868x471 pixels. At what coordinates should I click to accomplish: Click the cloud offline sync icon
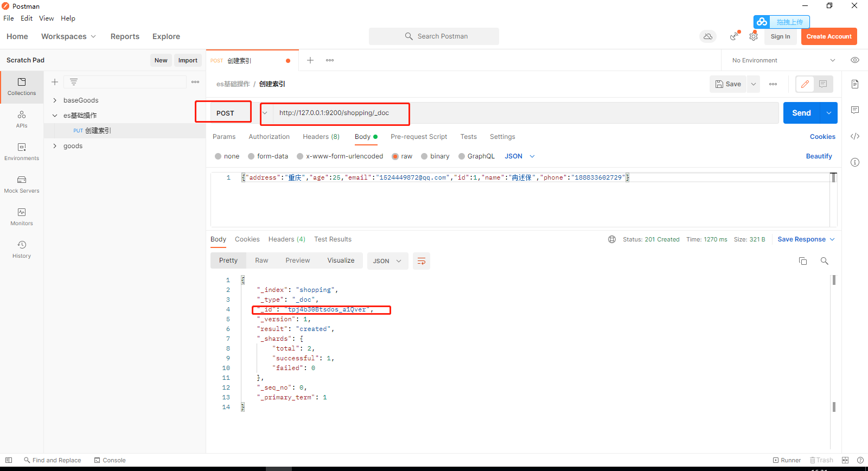[708, 36]
